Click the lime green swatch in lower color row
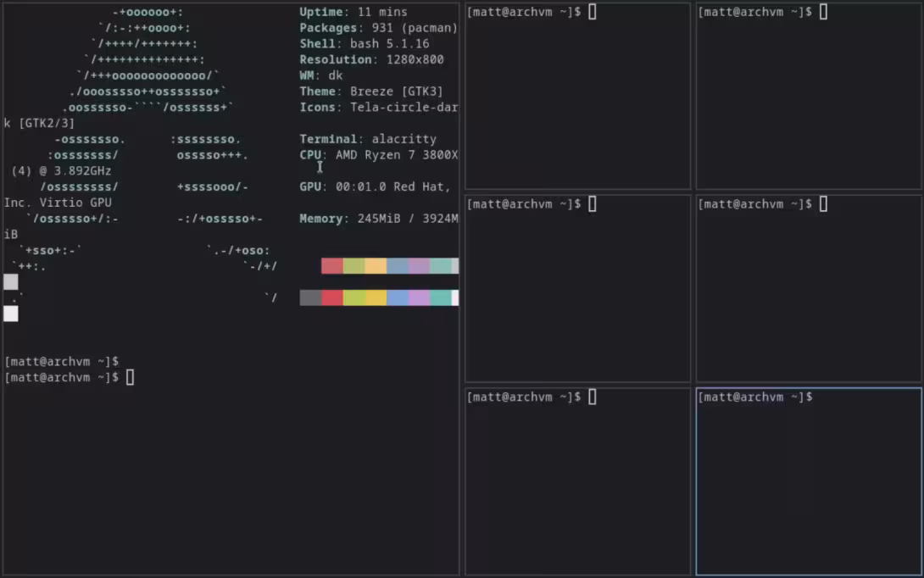The width and height of the screenshot is (924, 578). point(353,298)
